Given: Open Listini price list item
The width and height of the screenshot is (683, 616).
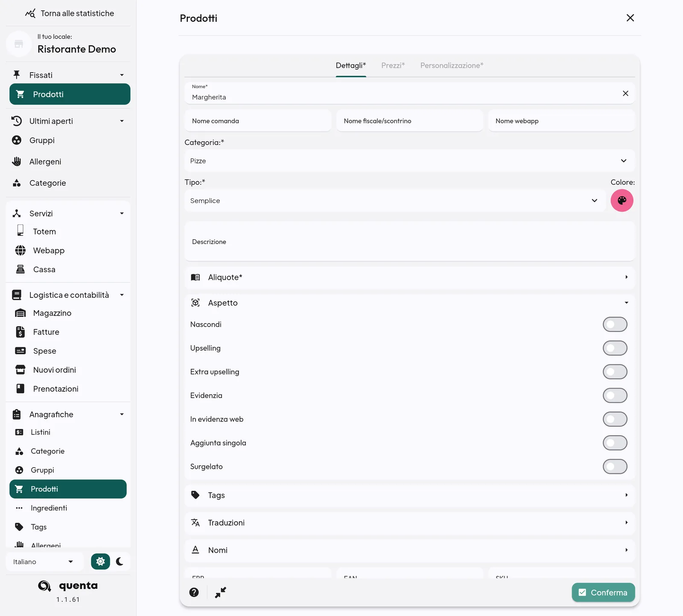Looking at the screenshot, I should (68, 432).
